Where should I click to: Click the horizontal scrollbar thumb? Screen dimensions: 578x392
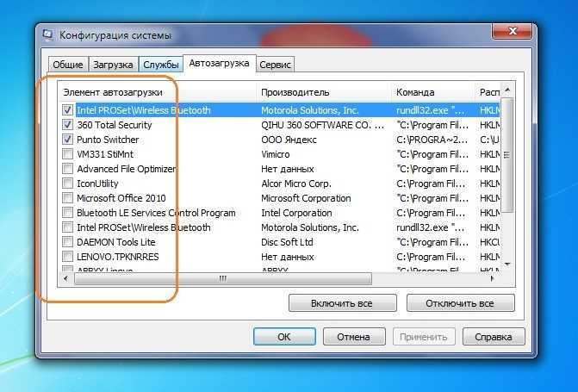pos(222,278)
